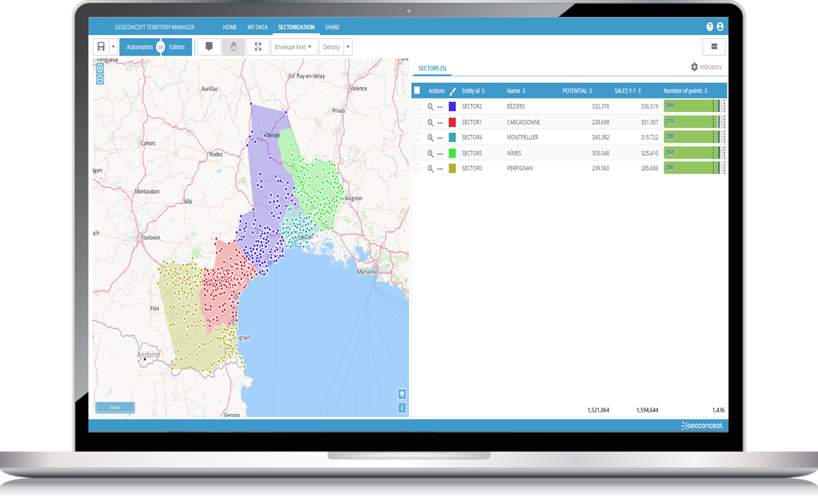Toggle the select-all sectors checkbox
818x504 pixels.
pos(417,90)
